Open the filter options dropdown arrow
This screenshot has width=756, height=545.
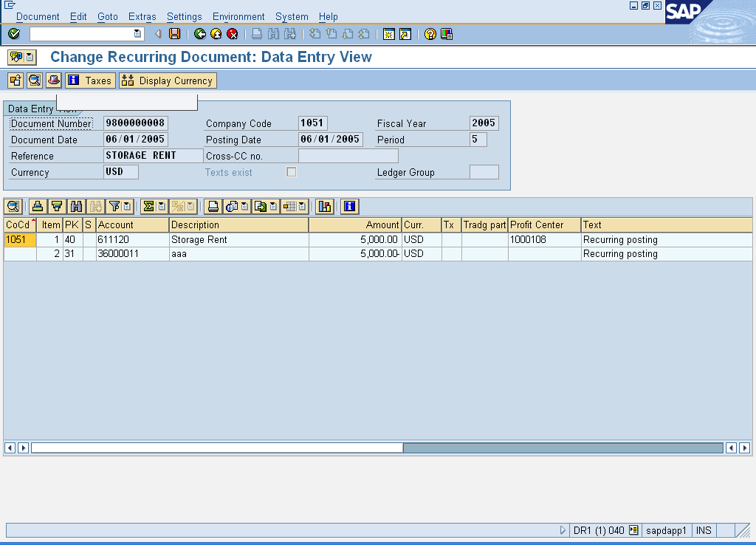pyautogui.click(x=127, y=207)
